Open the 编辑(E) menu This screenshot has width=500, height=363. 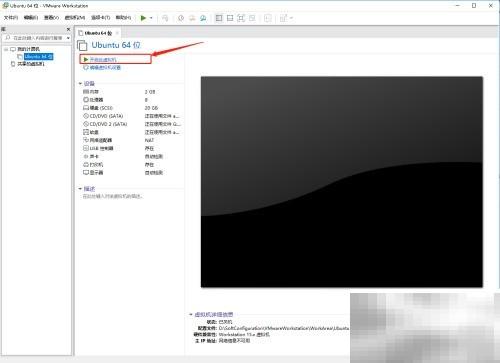(31, 17)
